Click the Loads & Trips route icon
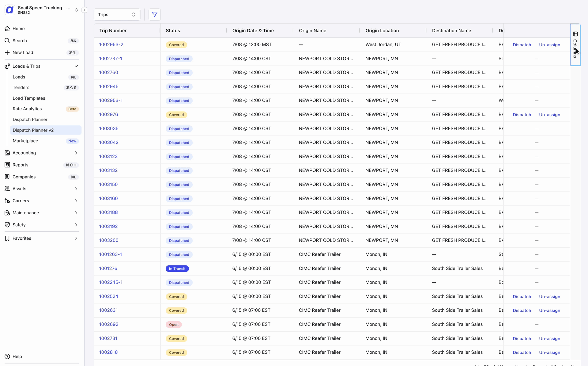588x366 pixels. [x=7, y=66]
